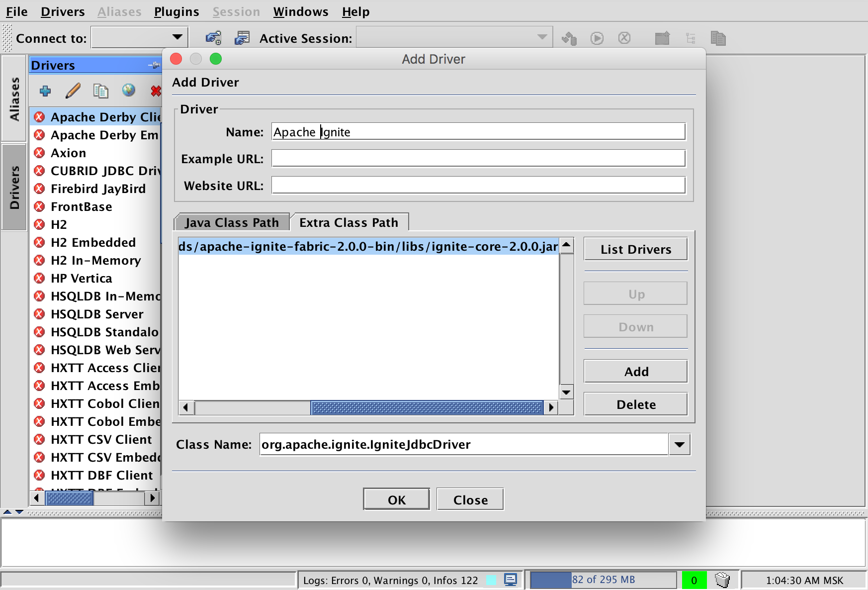Image resolution: width=868 pixels, height=590 pixels.
Task: Click the trash can garbage collection icon
Action: (722, 580)
